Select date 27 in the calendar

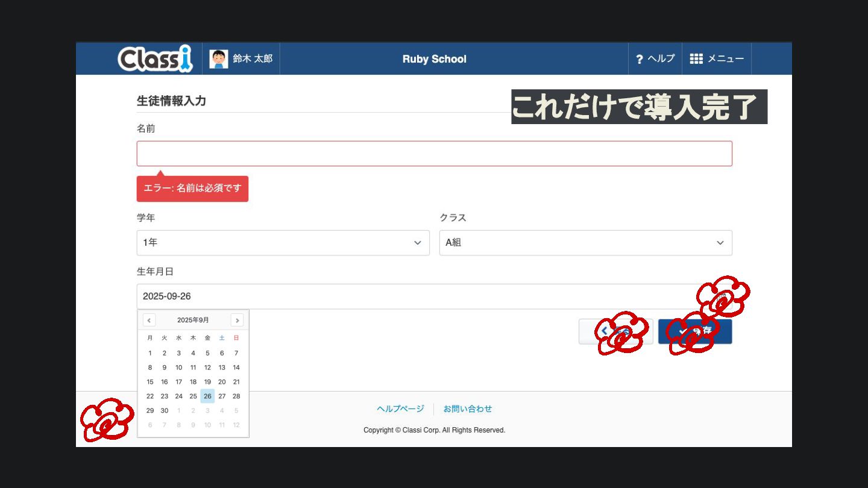222,396
